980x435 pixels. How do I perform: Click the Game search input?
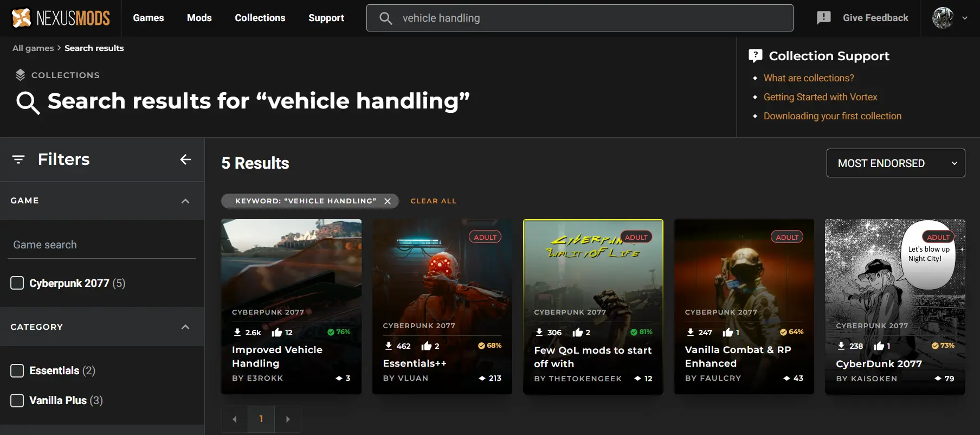[x=102, y=245]
